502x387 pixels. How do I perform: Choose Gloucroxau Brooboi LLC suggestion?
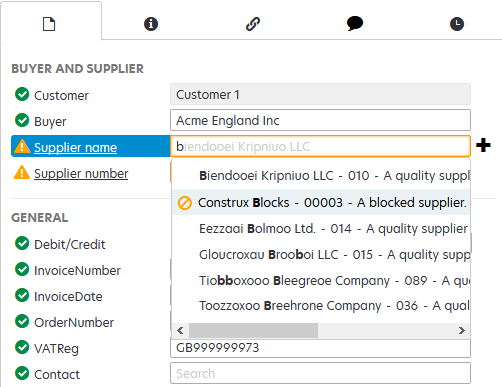(321, 255)
